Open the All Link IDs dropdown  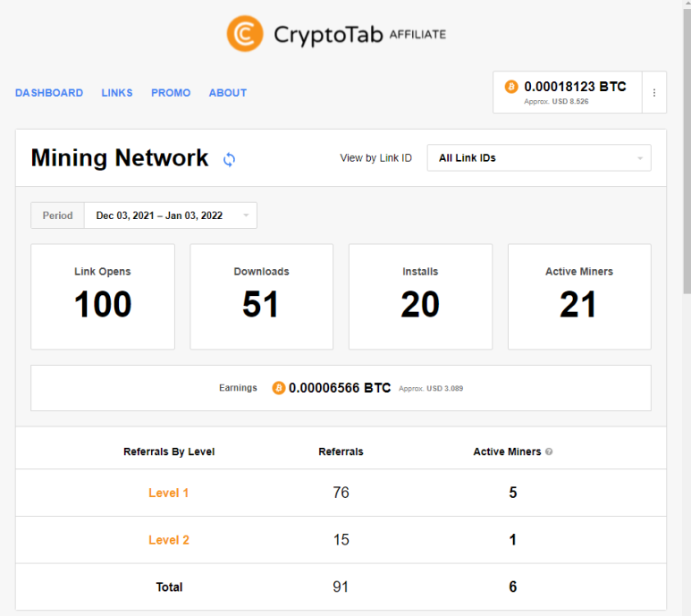pyautogui.click(x=539, y=157)
